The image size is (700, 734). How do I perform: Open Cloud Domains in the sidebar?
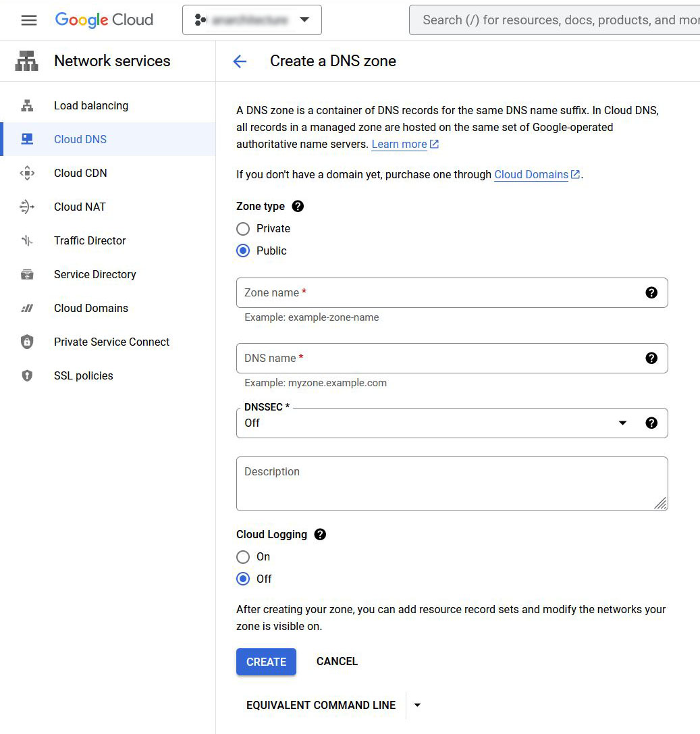107,308
